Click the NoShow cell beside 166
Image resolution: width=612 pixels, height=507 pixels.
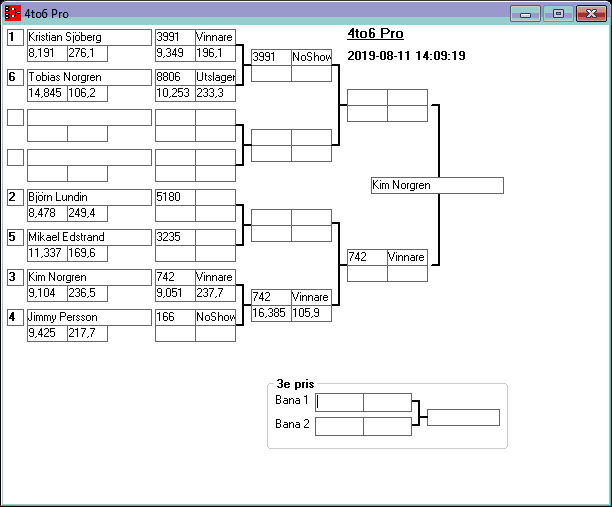215,317
